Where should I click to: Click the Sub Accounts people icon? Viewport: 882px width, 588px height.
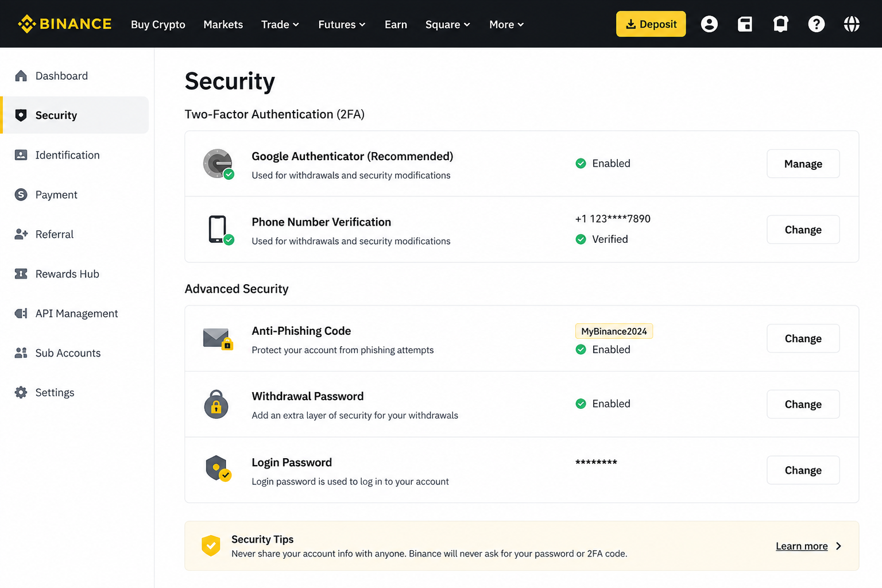[x=21, y=353]
